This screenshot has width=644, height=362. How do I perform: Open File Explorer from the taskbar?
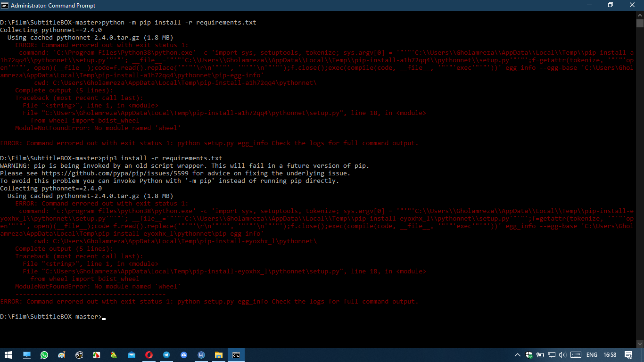[218, 354]
